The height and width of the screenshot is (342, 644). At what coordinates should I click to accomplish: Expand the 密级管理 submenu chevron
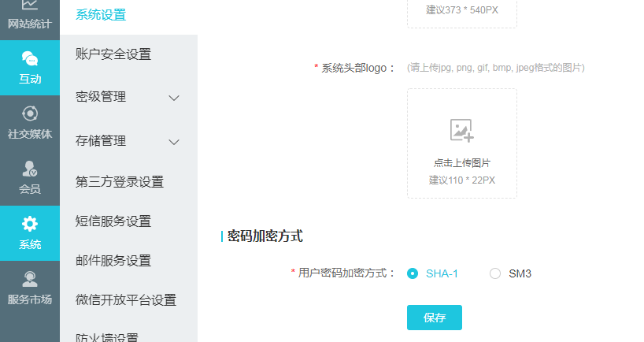[x=175, y=98]
